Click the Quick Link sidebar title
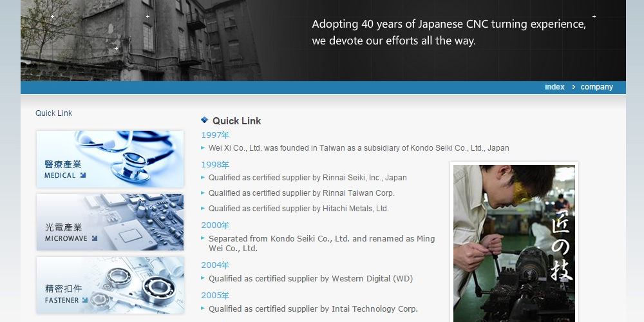644x322 pixels. pyautogui.click(x=54, y=113)
